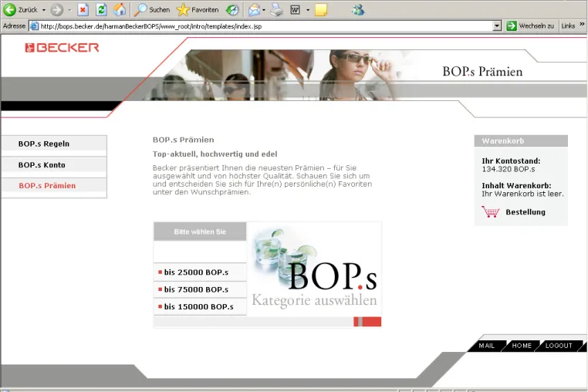Print the page with the printer icon

(277, 10)
